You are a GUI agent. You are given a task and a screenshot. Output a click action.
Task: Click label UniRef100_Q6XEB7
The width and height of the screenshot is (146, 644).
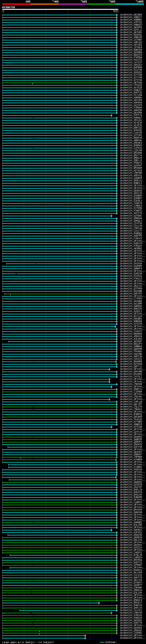click(x=131, y=342)
